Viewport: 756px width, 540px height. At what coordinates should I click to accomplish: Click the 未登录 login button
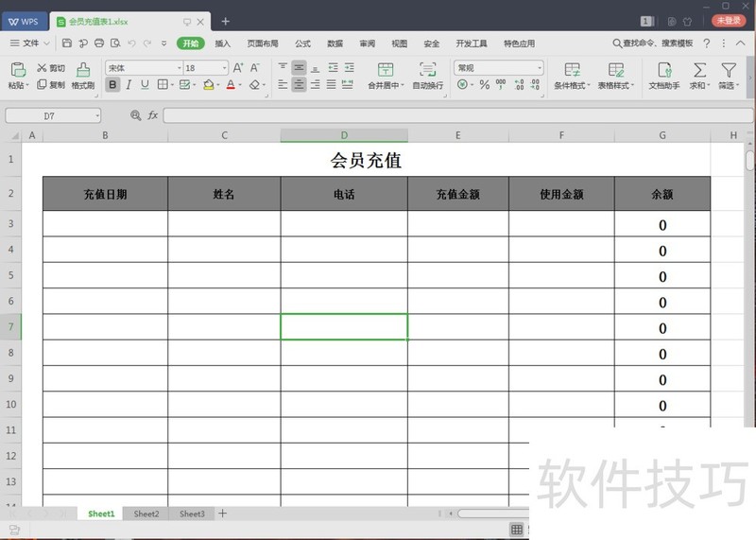tap(729, 20)
